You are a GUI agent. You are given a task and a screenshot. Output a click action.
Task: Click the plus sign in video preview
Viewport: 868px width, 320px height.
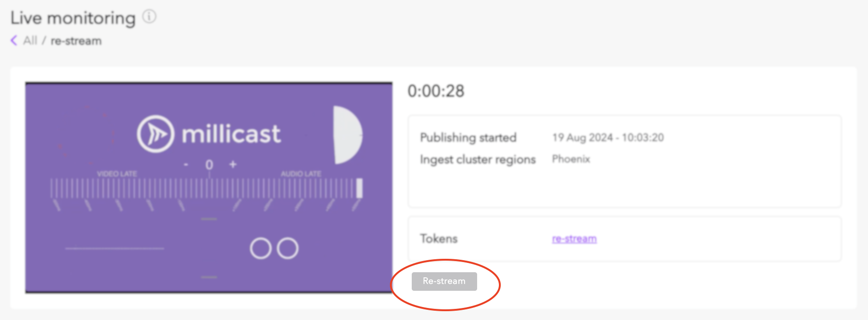pos(233,164)
